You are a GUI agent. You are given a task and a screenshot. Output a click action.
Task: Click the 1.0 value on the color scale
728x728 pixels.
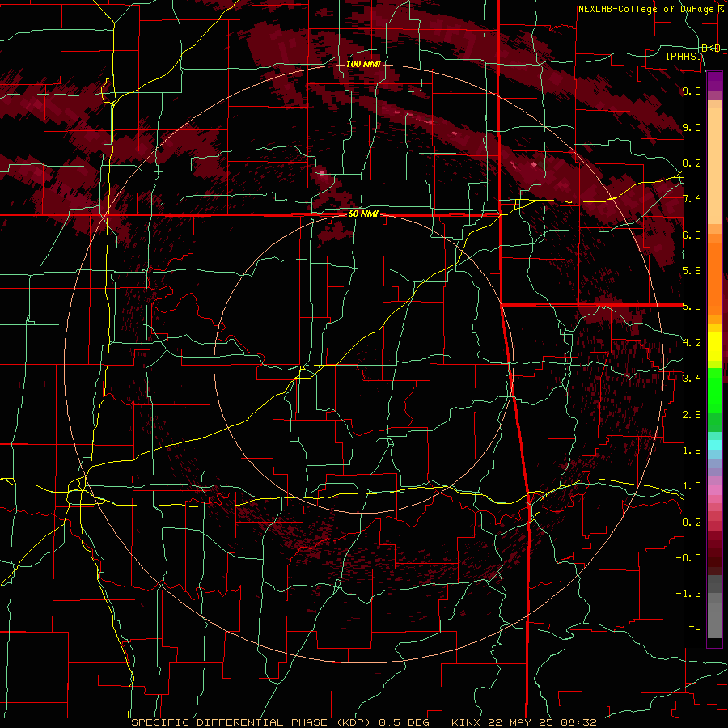(x=692, y=485)
